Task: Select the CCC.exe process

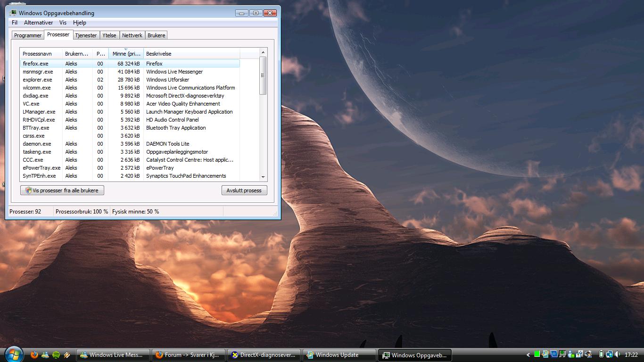Action: [130, 160]
